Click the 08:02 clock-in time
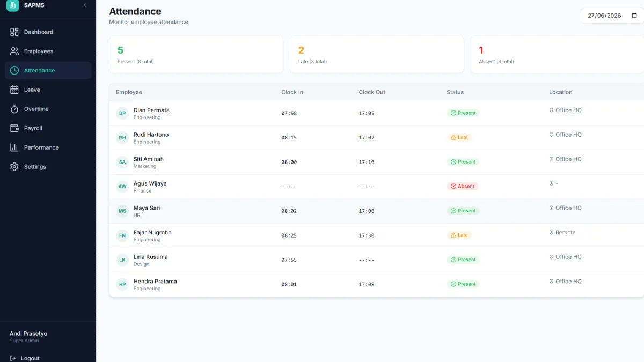 coord(289,211)
